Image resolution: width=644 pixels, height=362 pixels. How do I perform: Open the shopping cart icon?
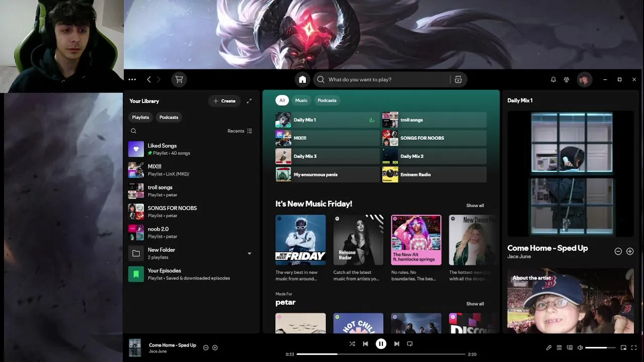click(x=179, y=79)
